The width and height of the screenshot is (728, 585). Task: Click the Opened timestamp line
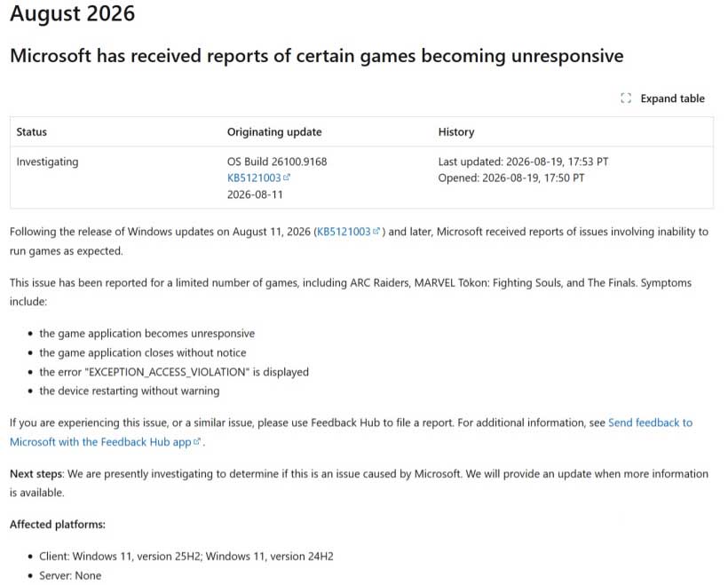(511, 178)
